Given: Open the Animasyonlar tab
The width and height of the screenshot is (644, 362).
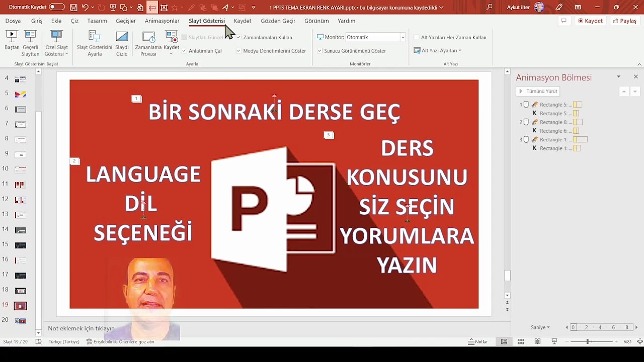Looking at the screenshot, I should pos(162,21).
